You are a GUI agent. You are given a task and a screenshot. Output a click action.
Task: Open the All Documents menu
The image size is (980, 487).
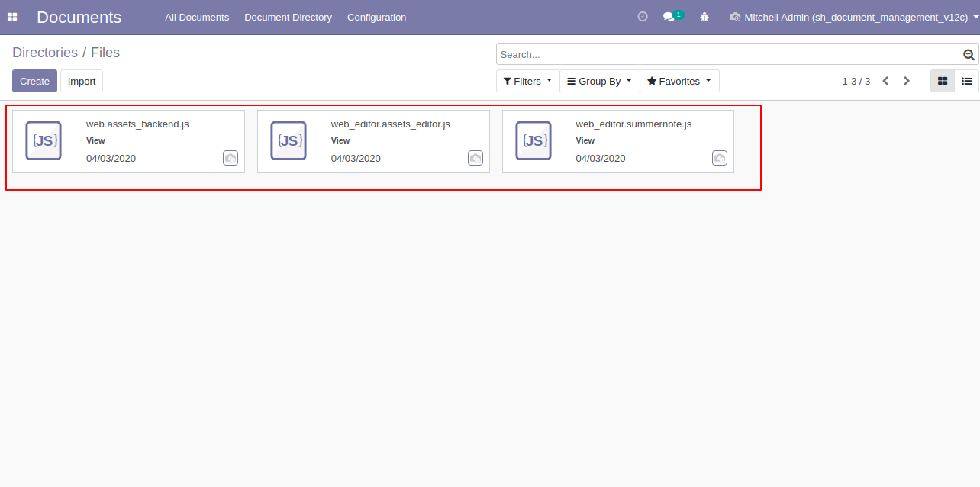coord(197,17)
